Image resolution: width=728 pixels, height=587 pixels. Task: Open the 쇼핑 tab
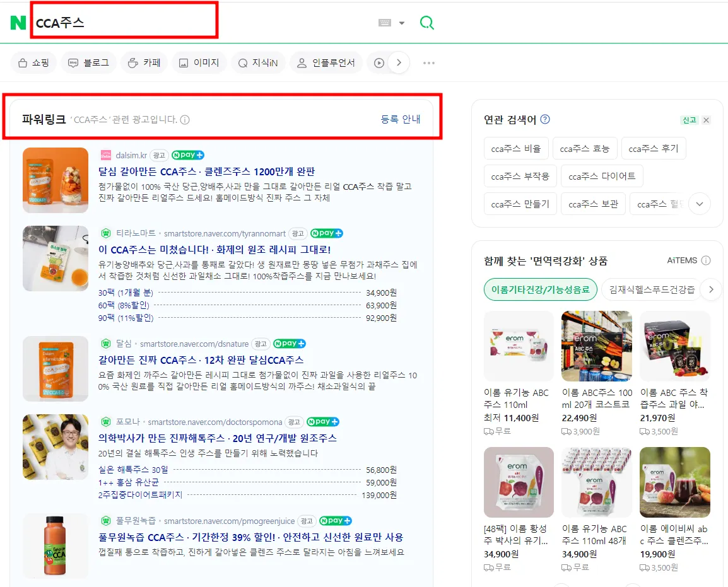point(33,62)
